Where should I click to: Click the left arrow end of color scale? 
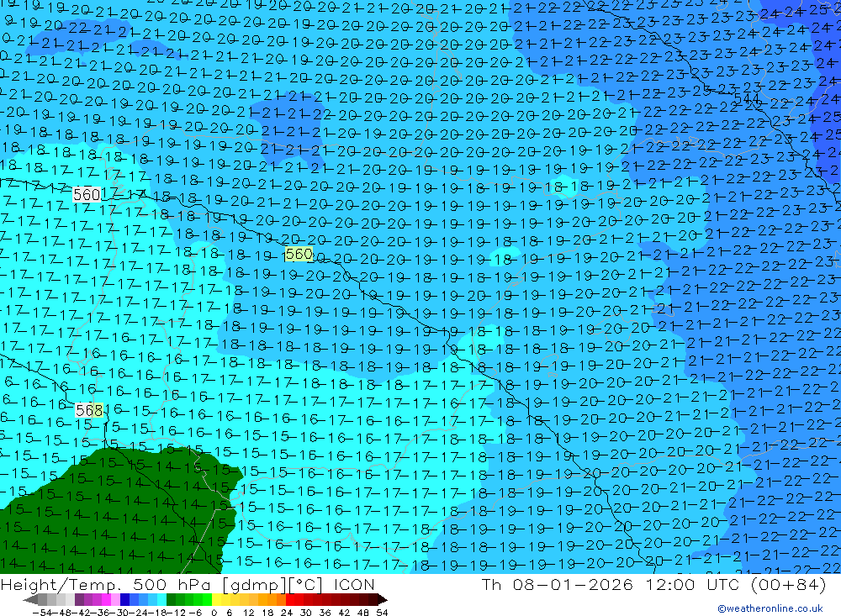coord(30,599)
